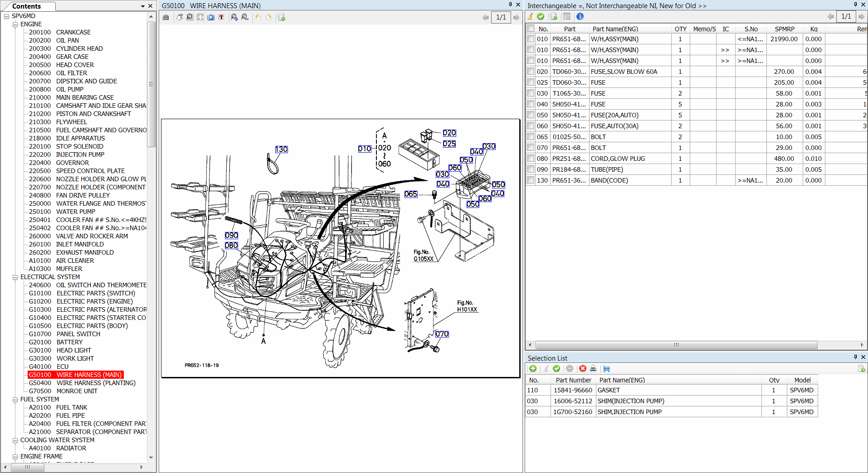
Task: Print the Selection List with the printer icon
Action: click(593, 368)
